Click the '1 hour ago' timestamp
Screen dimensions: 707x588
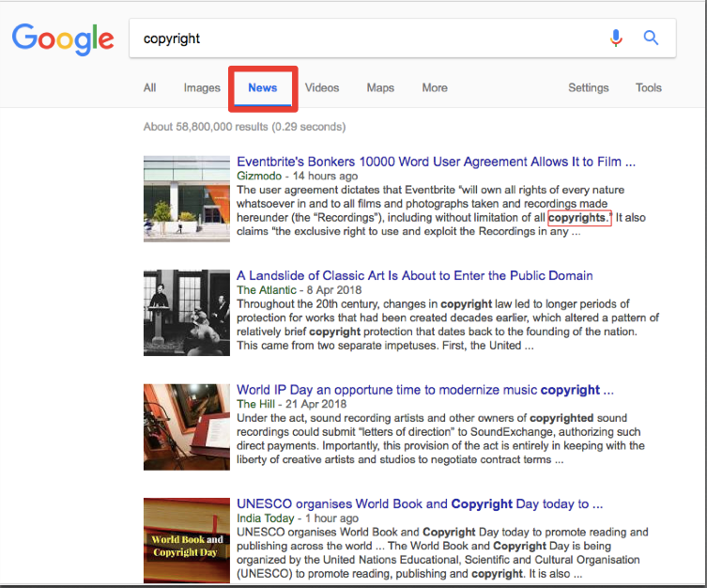click(x=331, y=518)
